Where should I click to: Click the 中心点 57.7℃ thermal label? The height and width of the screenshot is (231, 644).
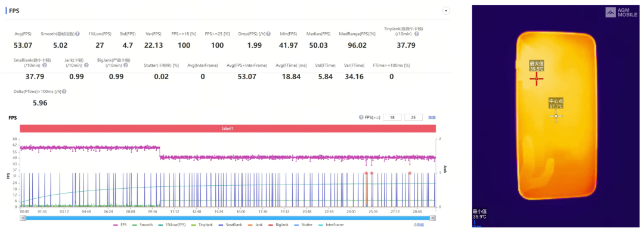556,104
